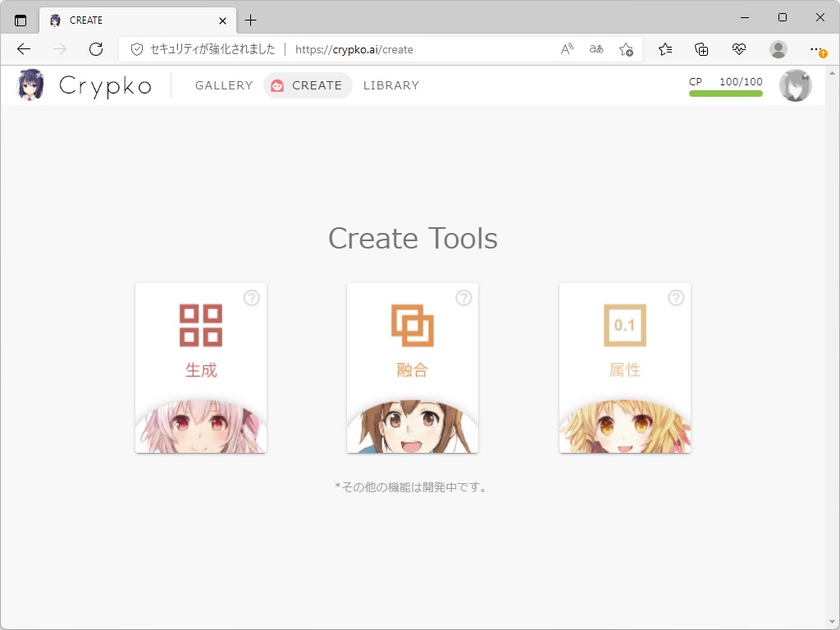Open the LIBRARY page
Screen dimensions: 840x630
(390, 84)
